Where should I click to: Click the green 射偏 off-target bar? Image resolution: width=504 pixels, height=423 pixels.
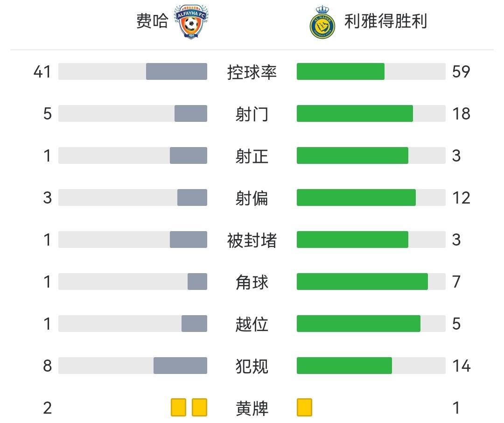(356, 197)
